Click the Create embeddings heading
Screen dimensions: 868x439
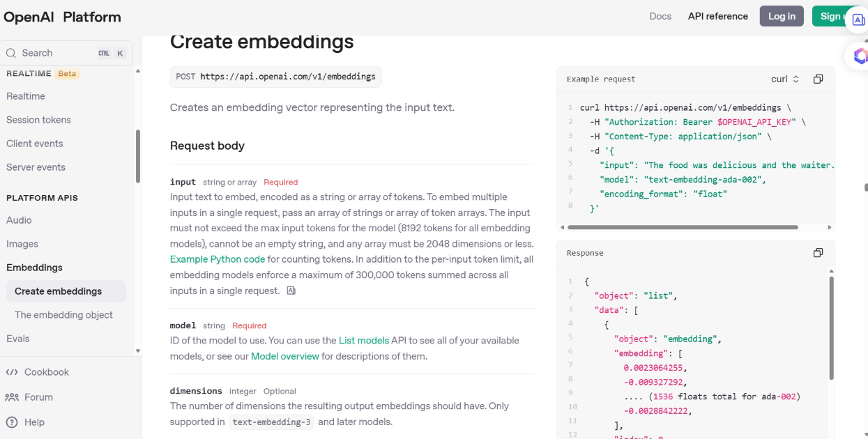(262, 42)
